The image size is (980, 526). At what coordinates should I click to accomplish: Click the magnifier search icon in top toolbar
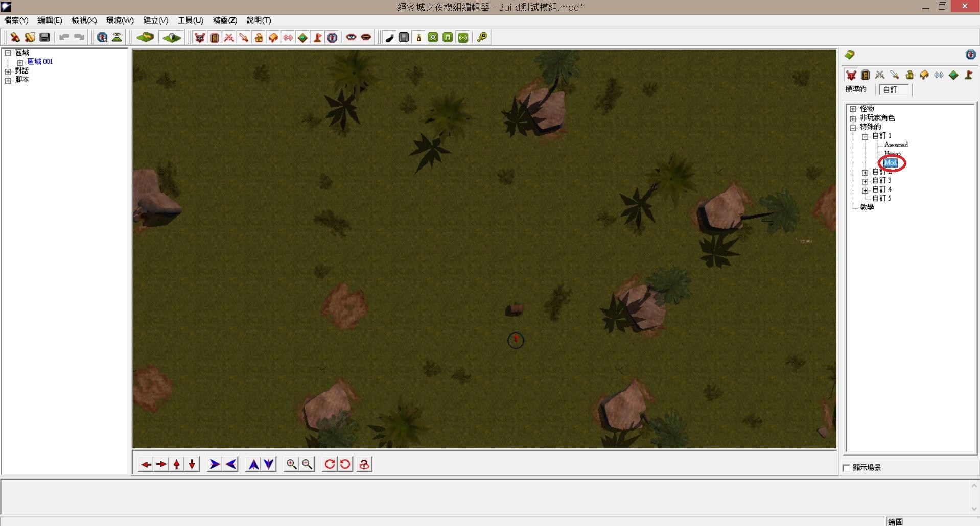coord(102,37)
